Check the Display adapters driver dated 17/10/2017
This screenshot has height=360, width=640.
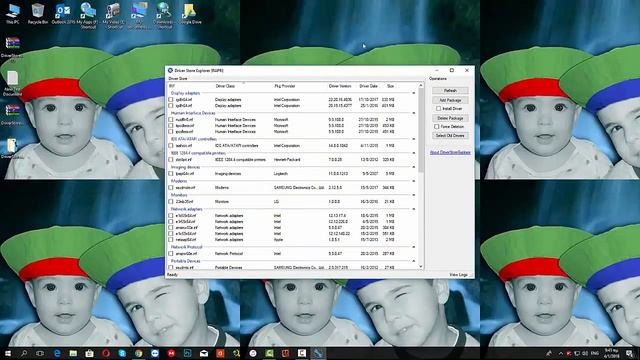pyautogui.click(x=171, y=100)
